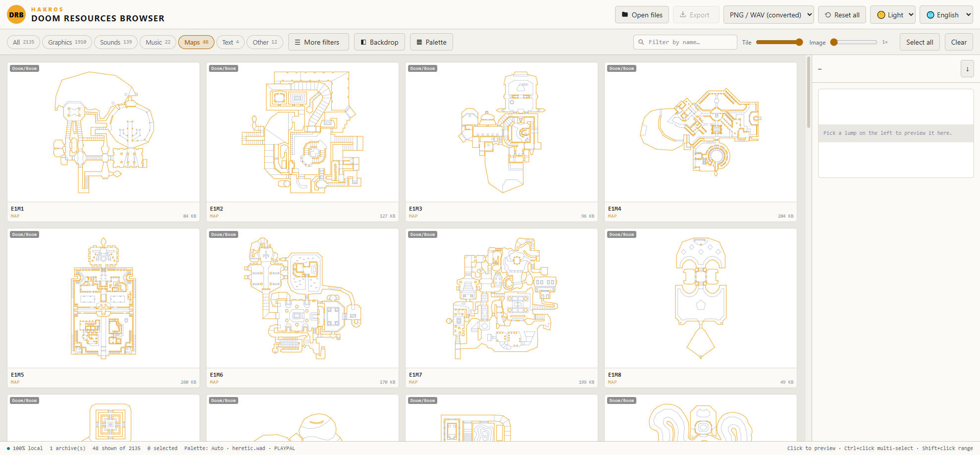This screenshot has height=455, width=980.
Task: Select the Music filter tab
Action: click(158, 42)
